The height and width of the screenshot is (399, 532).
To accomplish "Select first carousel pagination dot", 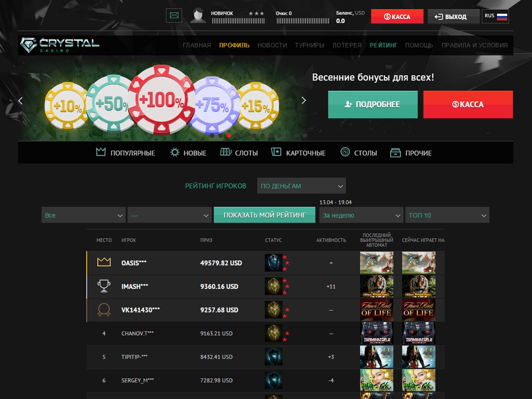I will 211,136.
